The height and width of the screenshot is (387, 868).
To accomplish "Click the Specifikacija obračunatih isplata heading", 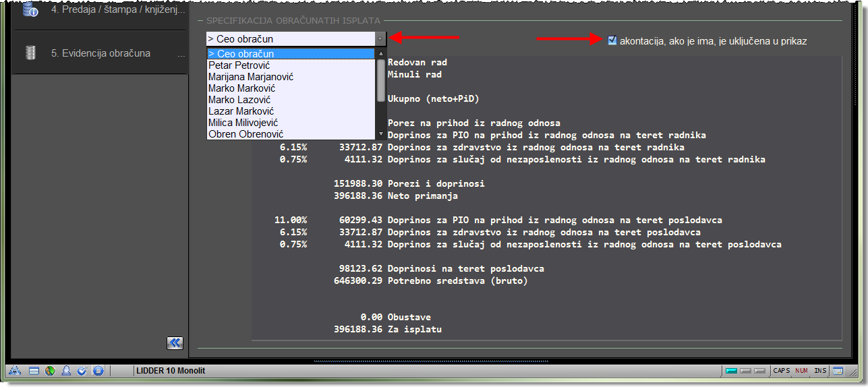I will click(293, 22).
